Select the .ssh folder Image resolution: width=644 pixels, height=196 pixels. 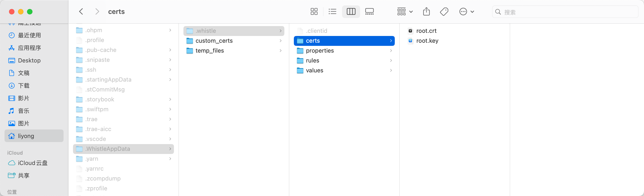[x=123, y=70]
